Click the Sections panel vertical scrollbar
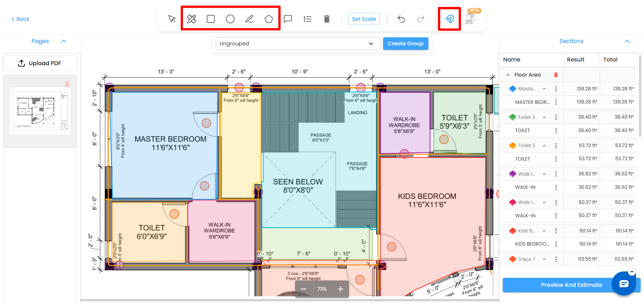644x304 pixels. point(640,96)
